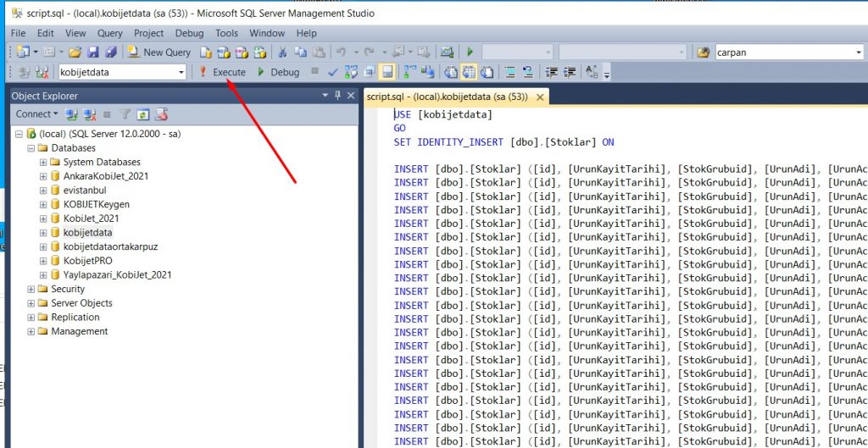Click the Copy icon in the toolbar
868x448 pixels.
(301, 52)
